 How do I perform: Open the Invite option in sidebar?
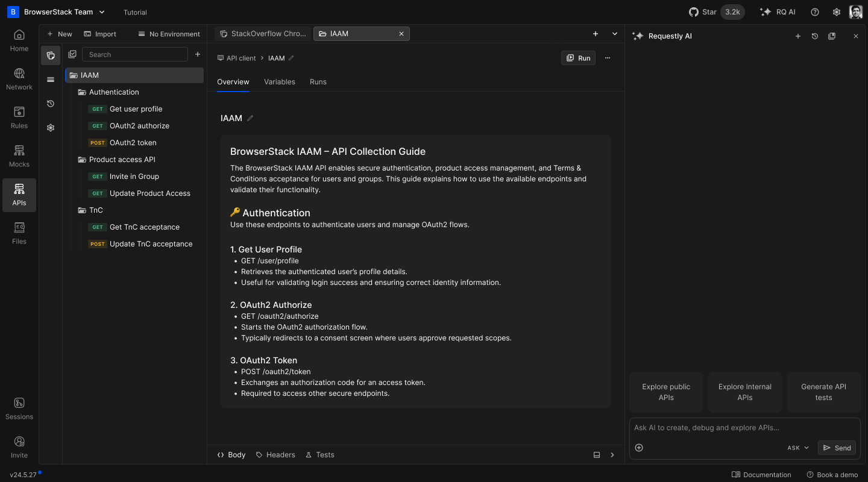click(x=19, y=448)
